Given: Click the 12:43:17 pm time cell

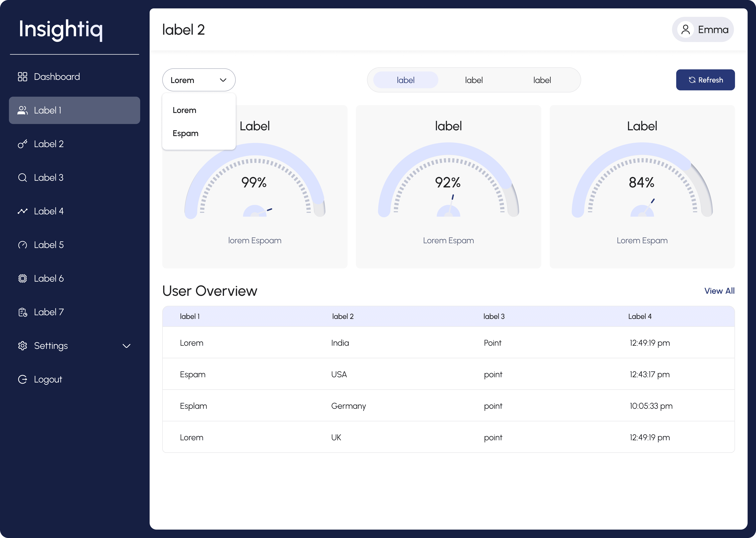Looking at the screenshot, I should 649,375.
